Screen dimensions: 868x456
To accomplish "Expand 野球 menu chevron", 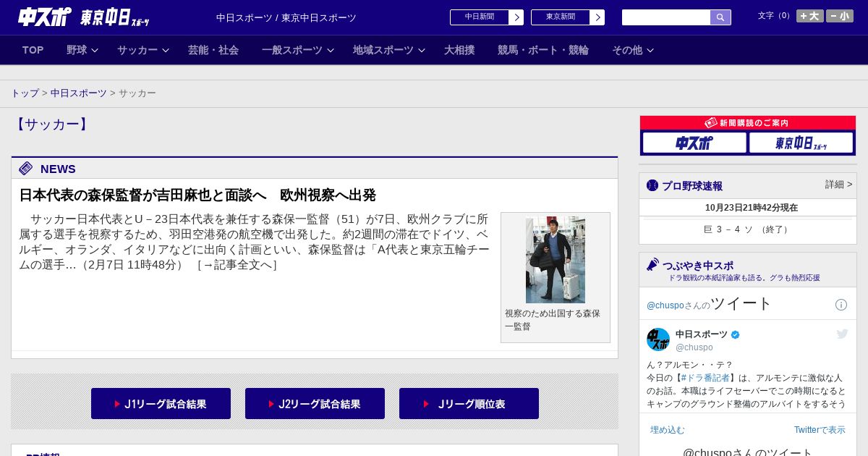I will pos(95,51).
